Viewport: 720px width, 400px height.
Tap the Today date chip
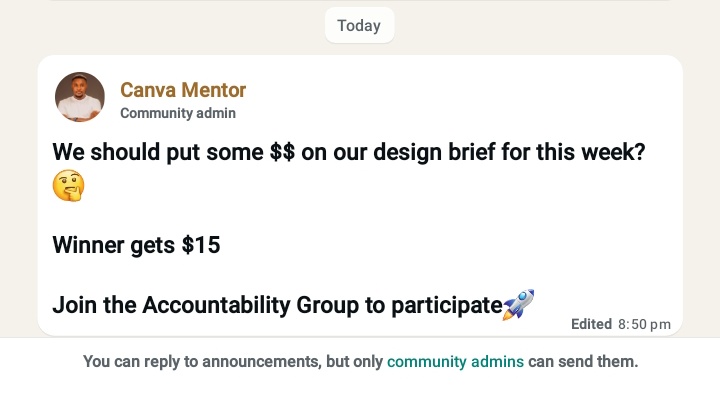pyautogui.click(x=359, y=26)
